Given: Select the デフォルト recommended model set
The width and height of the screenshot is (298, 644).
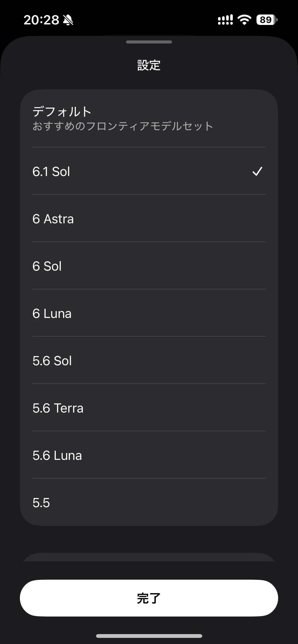Looking at the screenshot, I should [149, 119].
